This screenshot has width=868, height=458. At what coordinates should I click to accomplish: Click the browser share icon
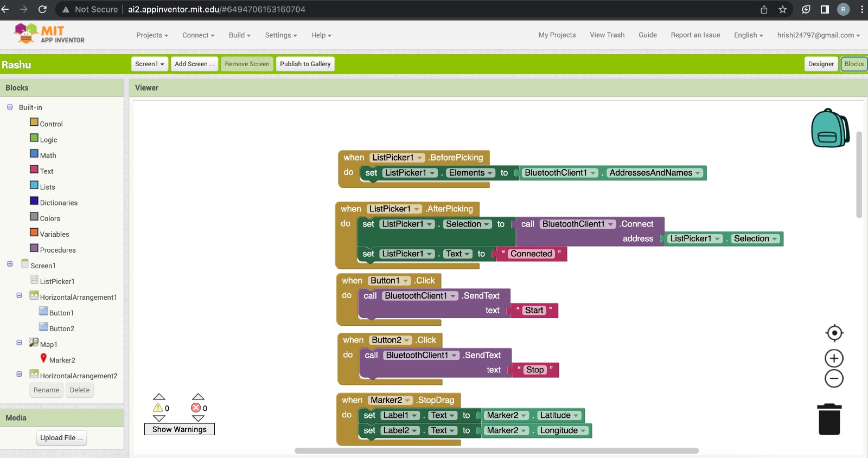[764, 9]
